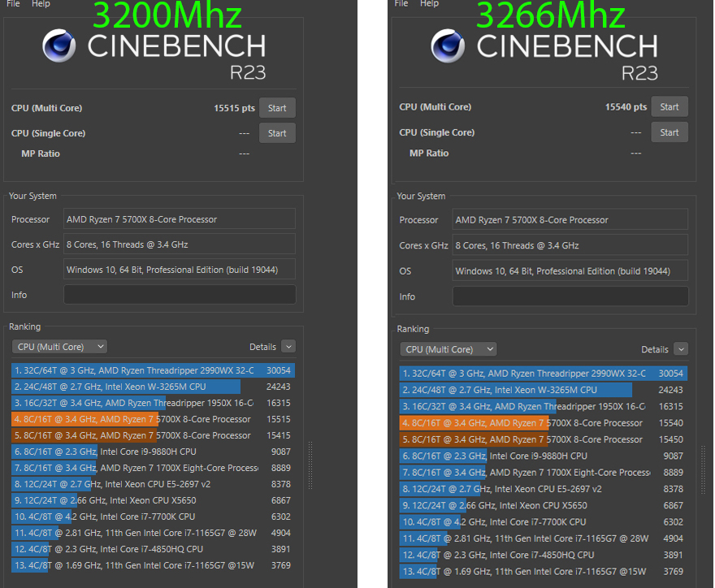
Task: Click Cinebench logo sphere in right window
Action: coord(448,46)
